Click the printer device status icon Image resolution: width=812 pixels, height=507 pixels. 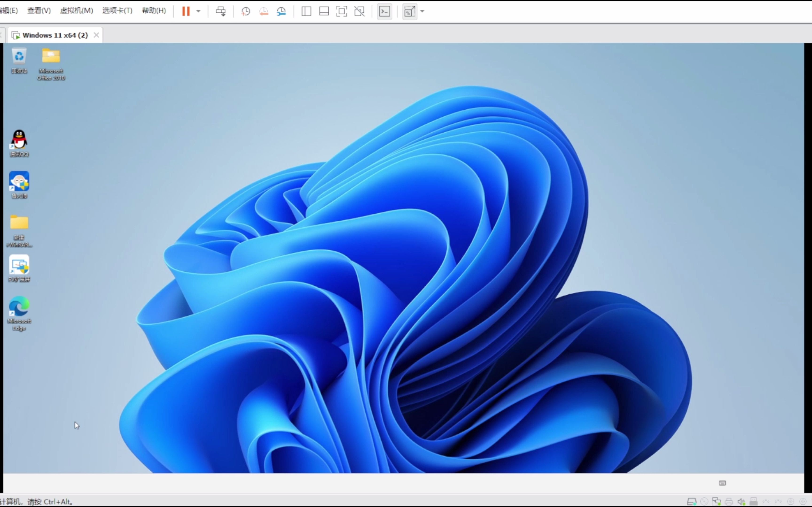click(x=729, y=502)
